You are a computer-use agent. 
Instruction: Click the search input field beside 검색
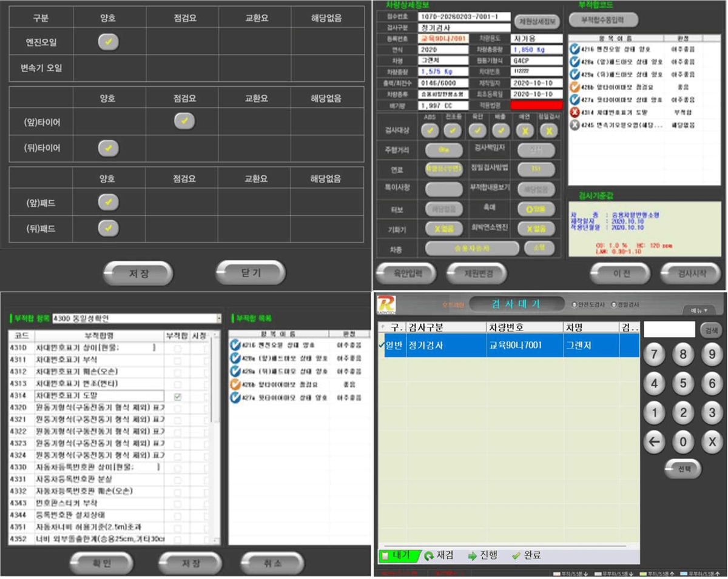[x=669, y=329]
